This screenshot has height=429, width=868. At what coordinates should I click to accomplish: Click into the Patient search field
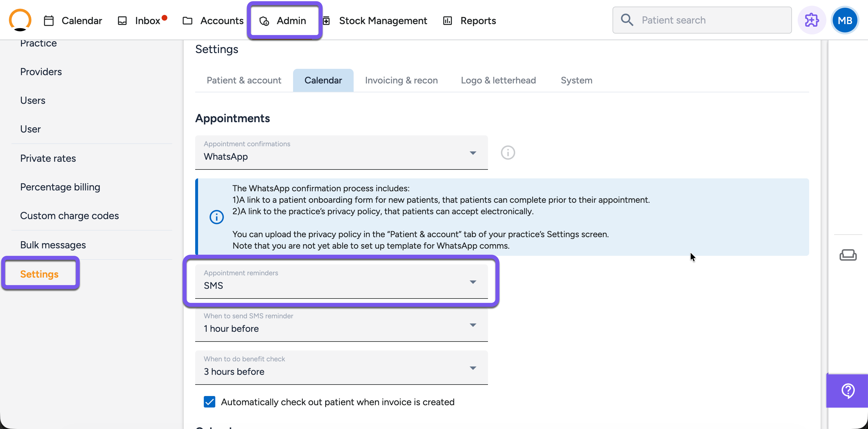pos(702,20)
